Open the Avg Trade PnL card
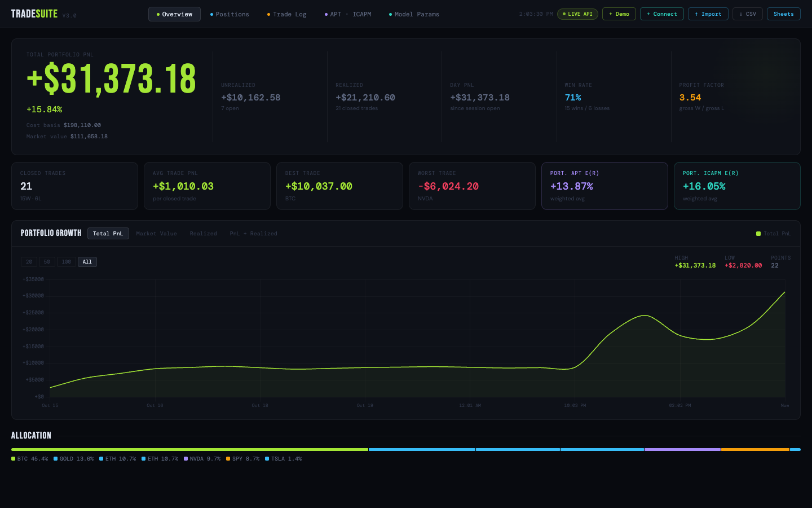Viewport: 812px width, 508px height. pyautogui.click(x=207, y=186)
